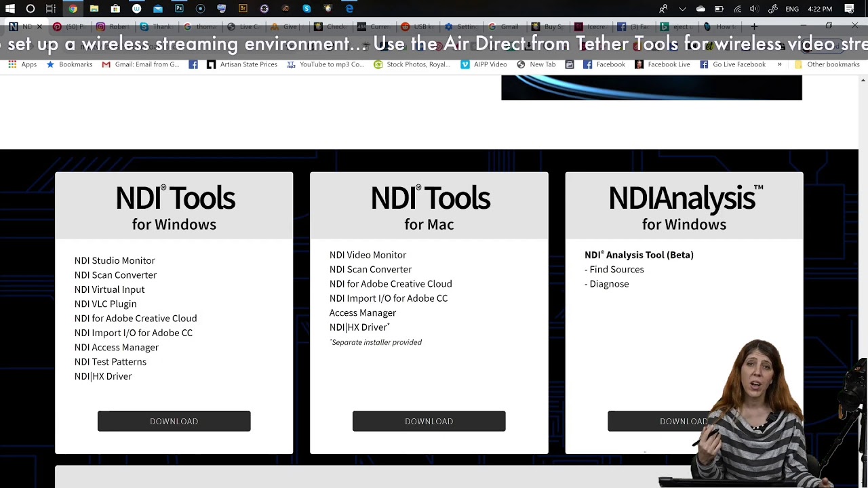Open the New Tab bookmark
The width and height of the screenshot is (868, 488).
coord(536,64)
